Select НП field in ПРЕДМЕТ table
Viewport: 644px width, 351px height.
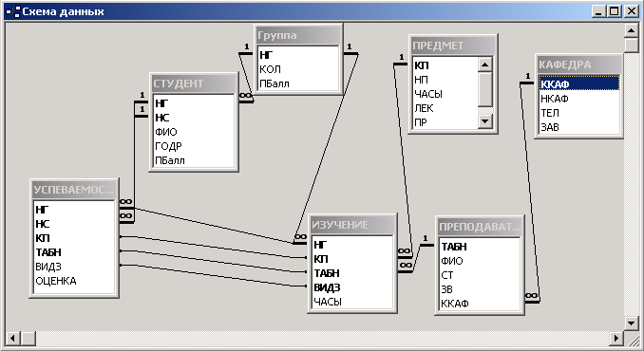point(445,80)
